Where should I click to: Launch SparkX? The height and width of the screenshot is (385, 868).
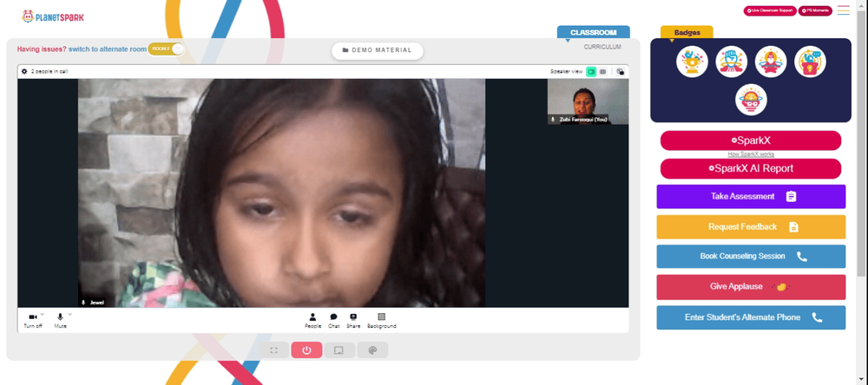(x=751, y=140)
